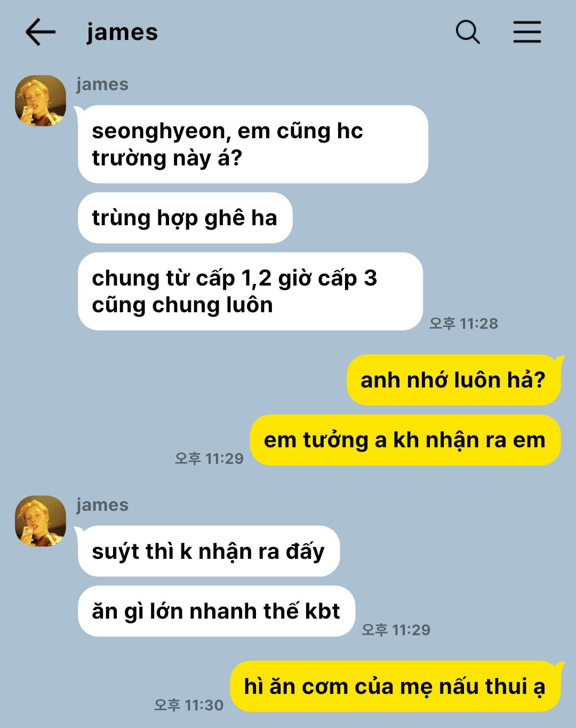The height and width of the screenshot is (728, 576).
Task: Tap the james chat title
Action: point(122,32)
